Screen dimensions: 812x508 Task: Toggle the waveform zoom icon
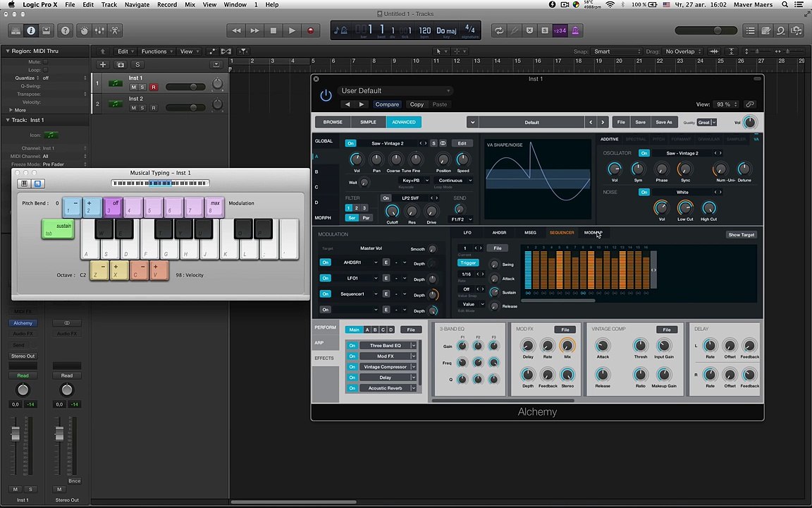click(x=714, y=52)
